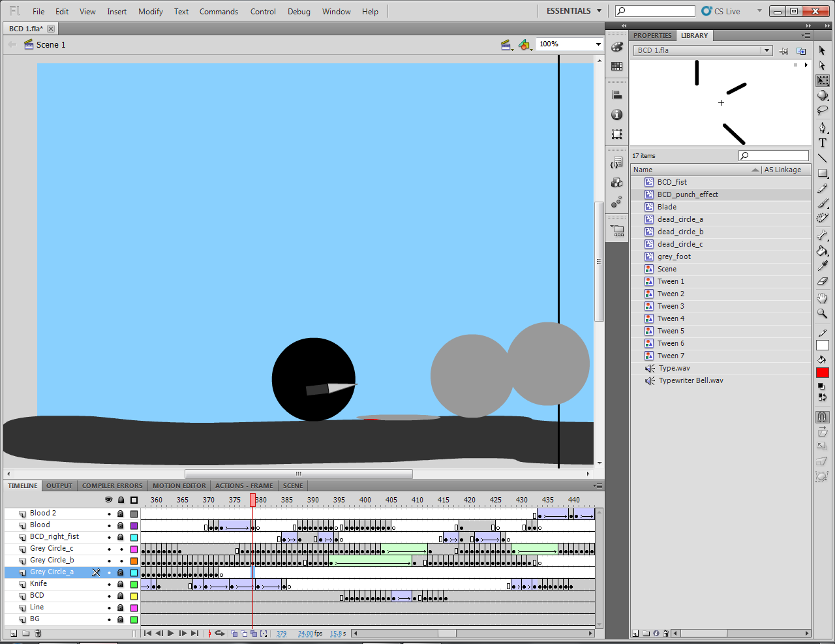This screenshot has height=644, width=835.
Task: Open the ESSENTIALS workspace dropdown
Action: [x=574, y=11]
